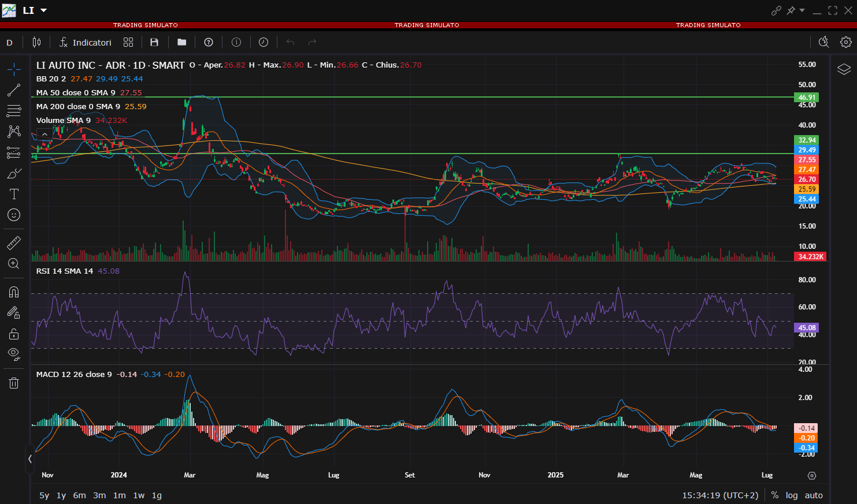Select the text annotation tool

point(14,194)
